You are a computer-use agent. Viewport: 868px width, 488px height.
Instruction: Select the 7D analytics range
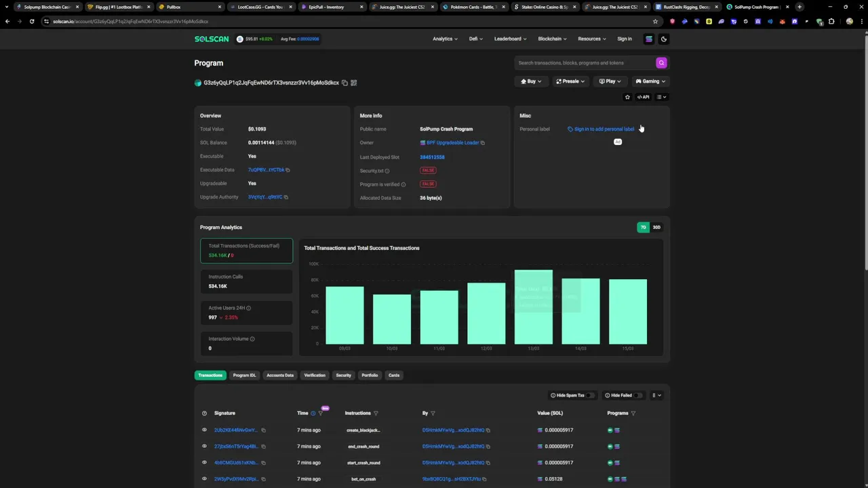tap(643, 227)
